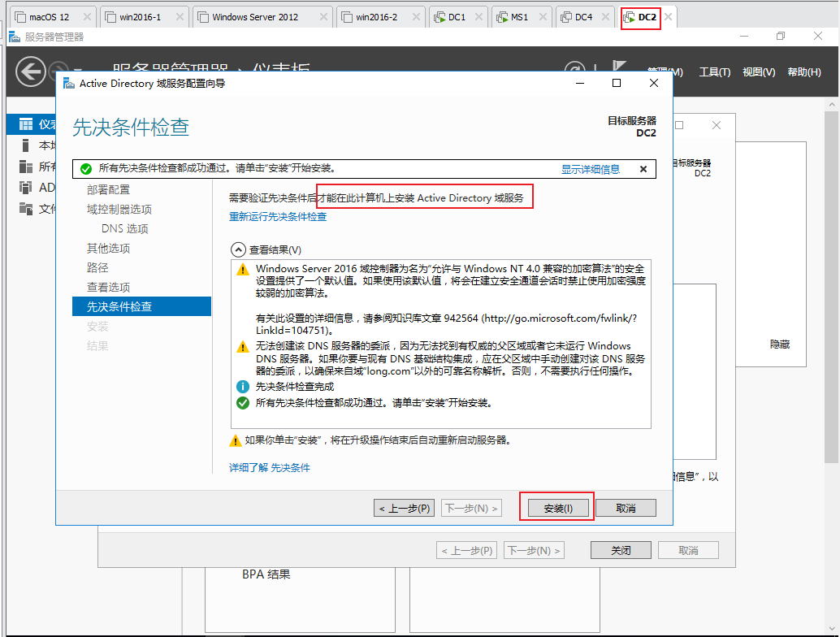Screen dimensions: 840x637
Task: Click the 先决条件检查 page heading
Action: click(131, 128)
